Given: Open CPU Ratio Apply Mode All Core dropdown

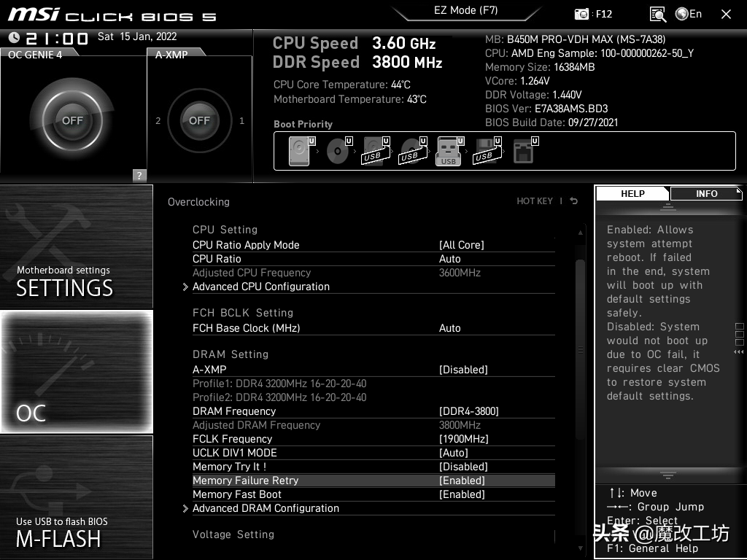Looking at the screenshot, I should tap(461, 245).
